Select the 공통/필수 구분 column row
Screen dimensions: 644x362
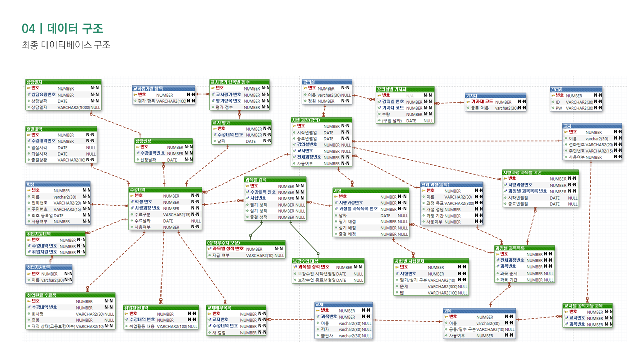[x=479, y=329]
